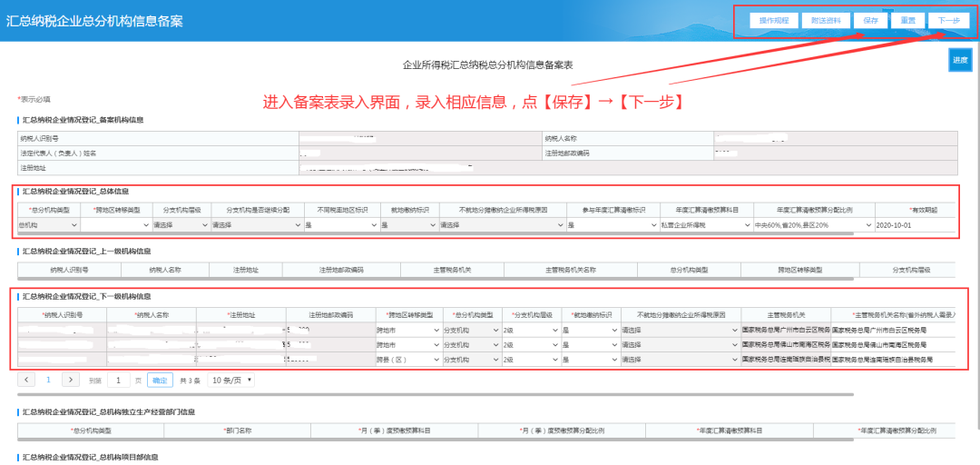Click the 注册地邮政编码 label in 备案机构信息
980x465 pixels.
coord(567,153)
